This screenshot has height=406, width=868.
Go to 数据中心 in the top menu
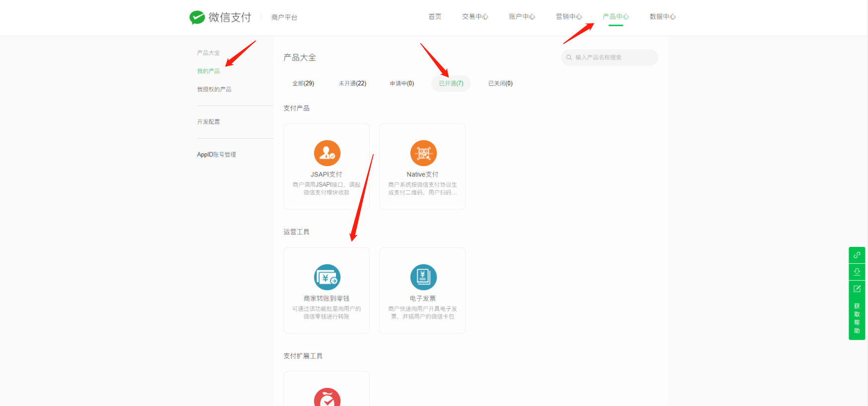pos(663,17)
